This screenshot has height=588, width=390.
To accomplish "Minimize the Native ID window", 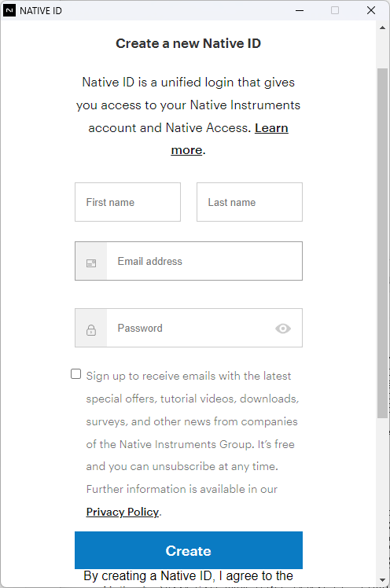I will point(300,10).
